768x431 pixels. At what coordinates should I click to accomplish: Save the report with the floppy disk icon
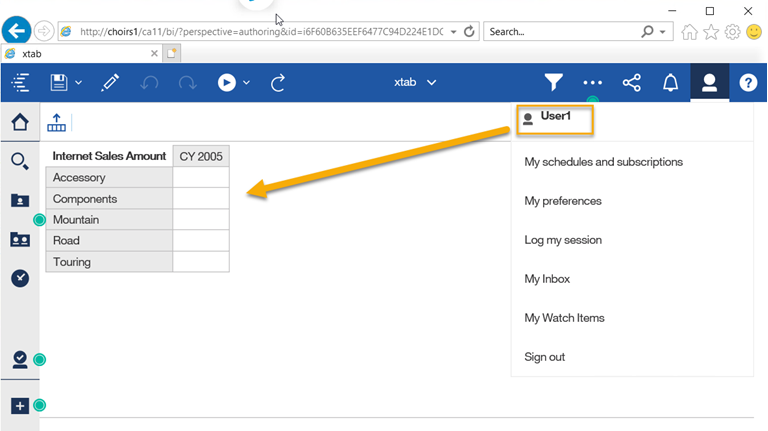point(59,82)
